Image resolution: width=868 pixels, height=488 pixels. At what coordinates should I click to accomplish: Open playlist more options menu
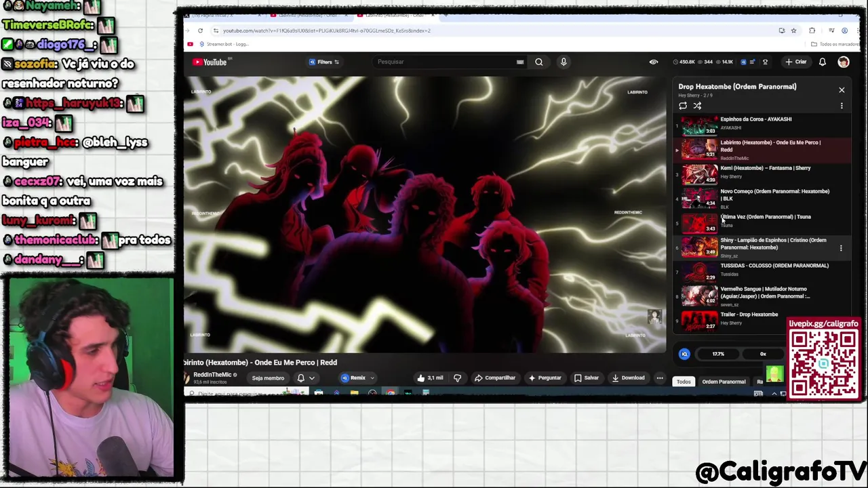pyautogui.click(x=842, y=106)
